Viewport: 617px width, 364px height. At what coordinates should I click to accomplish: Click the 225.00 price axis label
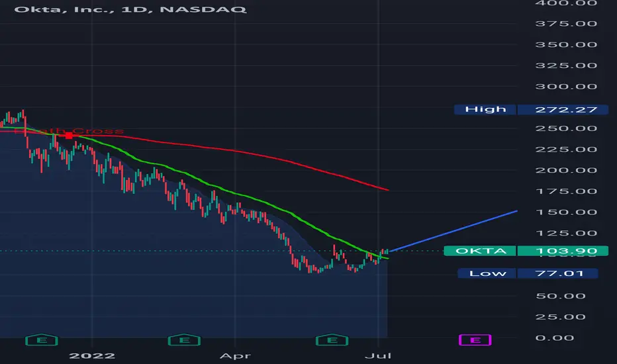click(566, 149)
